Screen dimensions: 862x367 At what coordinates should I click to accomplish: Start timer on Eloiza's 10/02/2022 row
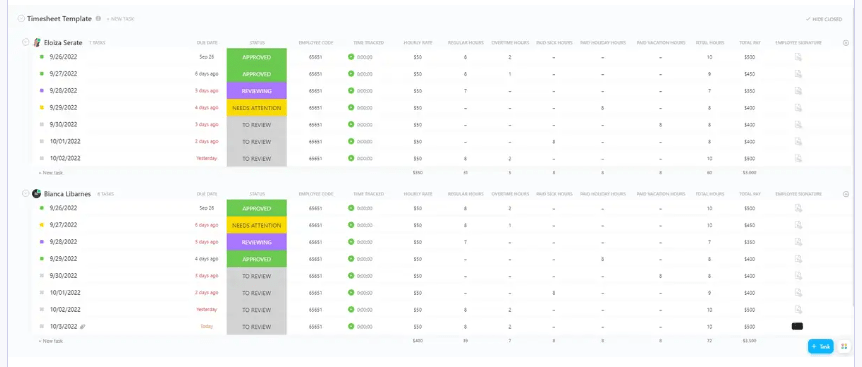point(351,158)
